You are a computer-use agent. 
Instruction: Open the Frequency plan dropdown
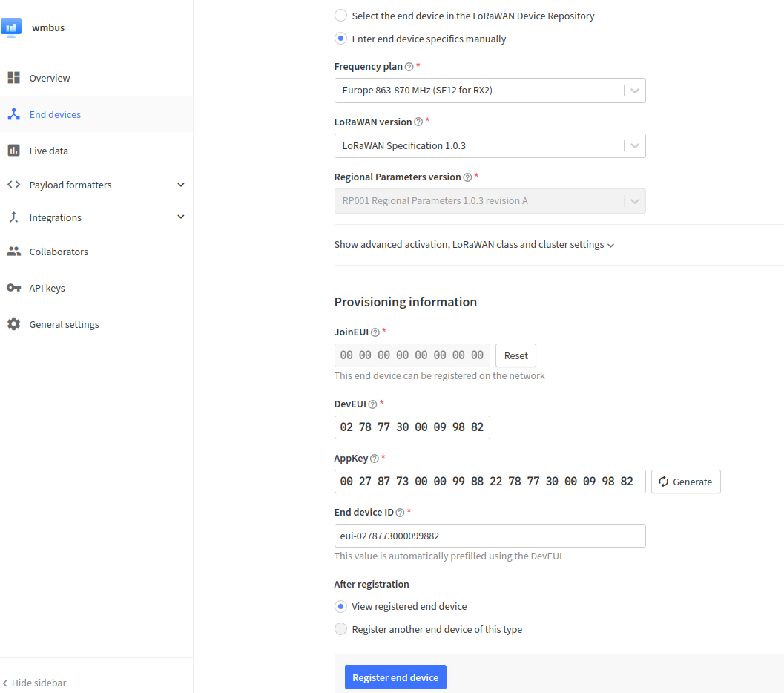(x=490, y=91)
